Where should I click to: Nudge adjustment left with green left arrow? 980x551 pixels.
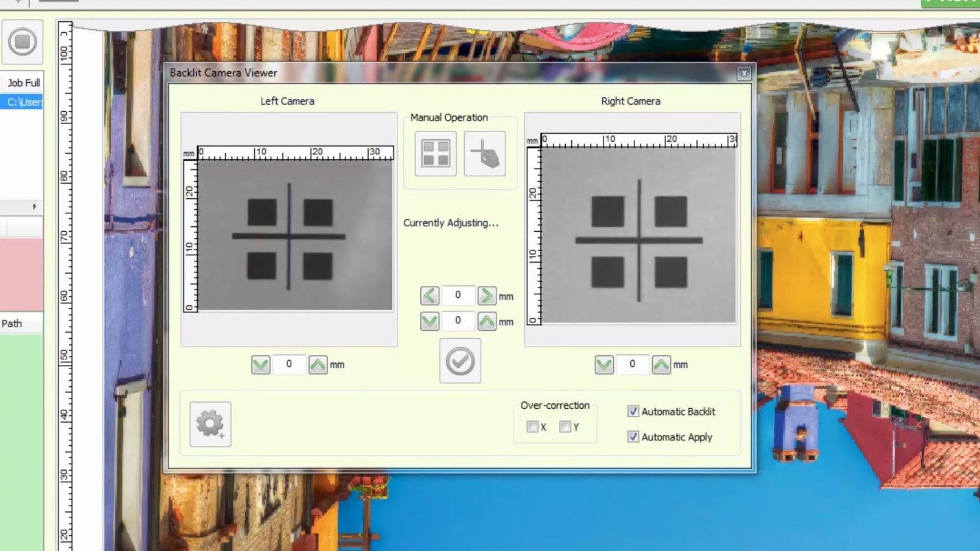click(429, 296)
